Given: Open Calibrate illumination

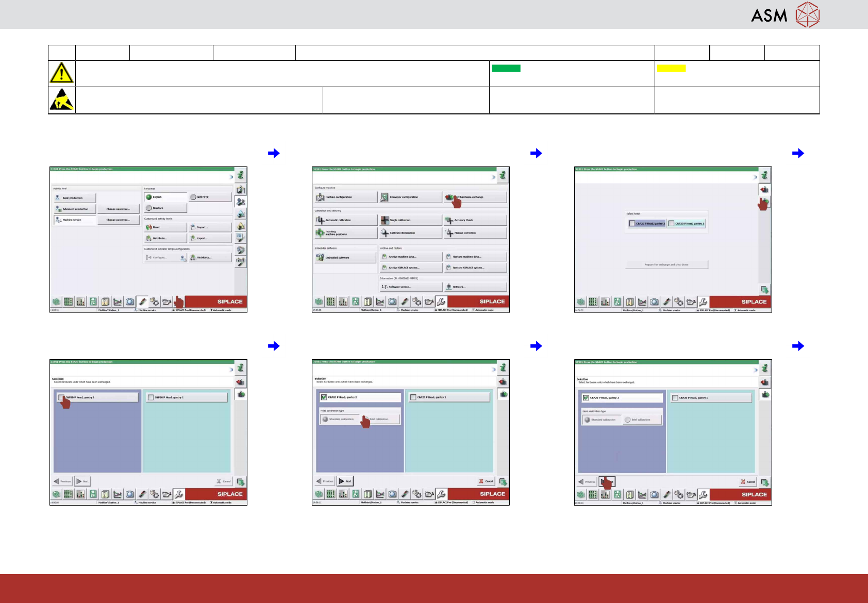Looking at the screenshot, I should pos(410,233).
